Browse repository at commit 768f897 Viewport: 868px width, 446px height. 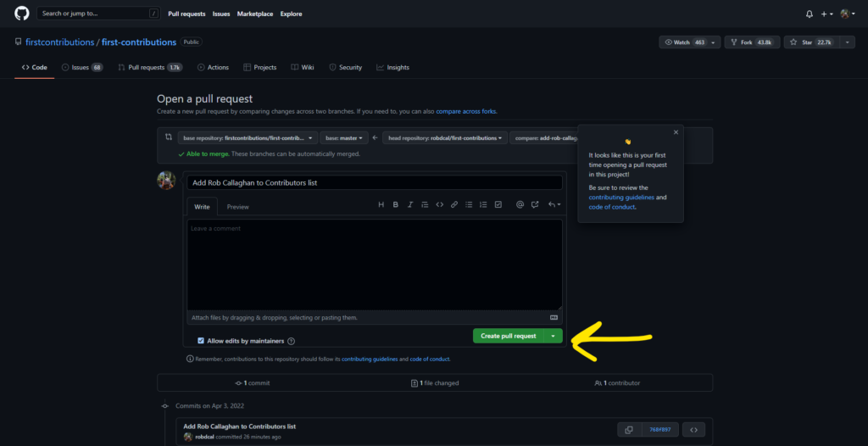[693, 429]
